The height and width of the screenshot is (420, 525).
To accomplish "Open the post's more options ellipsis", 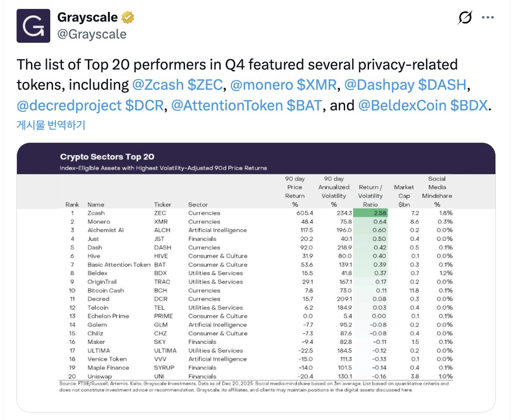I will [x=488, y=18].
